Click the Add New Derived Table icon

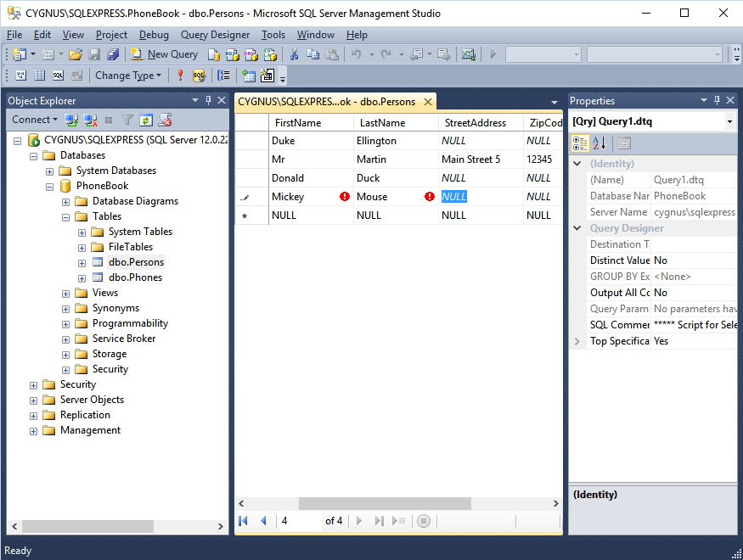(267, 76)
